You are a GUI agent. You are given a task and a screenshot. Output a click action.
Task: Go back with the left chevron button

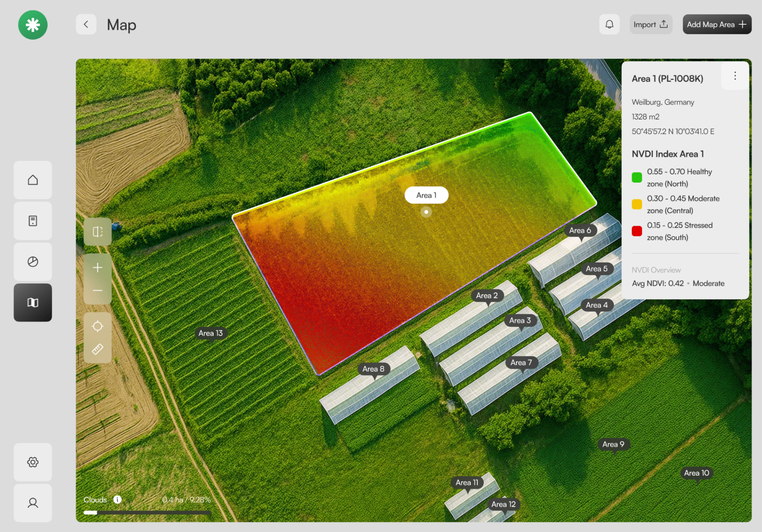[x=86, y=25]
